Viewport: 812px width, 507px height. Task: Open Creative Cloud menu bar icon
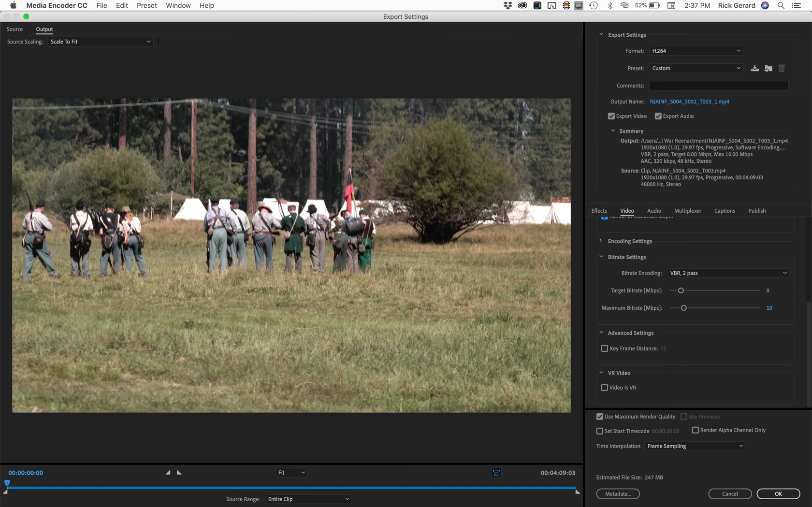click(522, 5)
